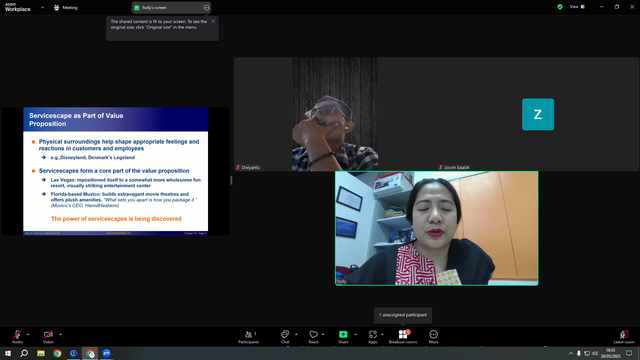This screenshot has width=640, height=360.
Task: Unmute the microphone with Audio icon
Action: click(17, 337)
